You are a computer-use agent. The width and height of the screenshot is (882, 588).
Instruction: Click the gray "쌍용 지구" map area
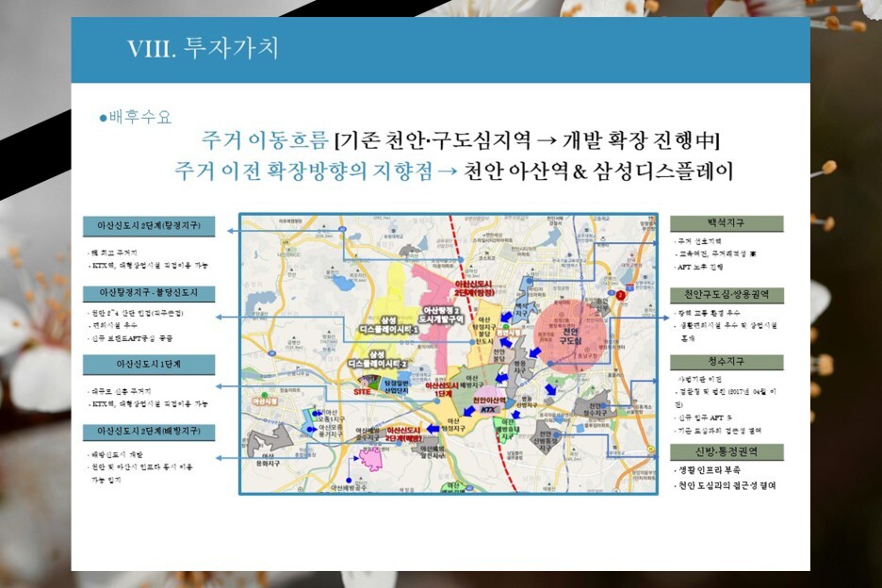pyautogui.click(x=521, y=367)
